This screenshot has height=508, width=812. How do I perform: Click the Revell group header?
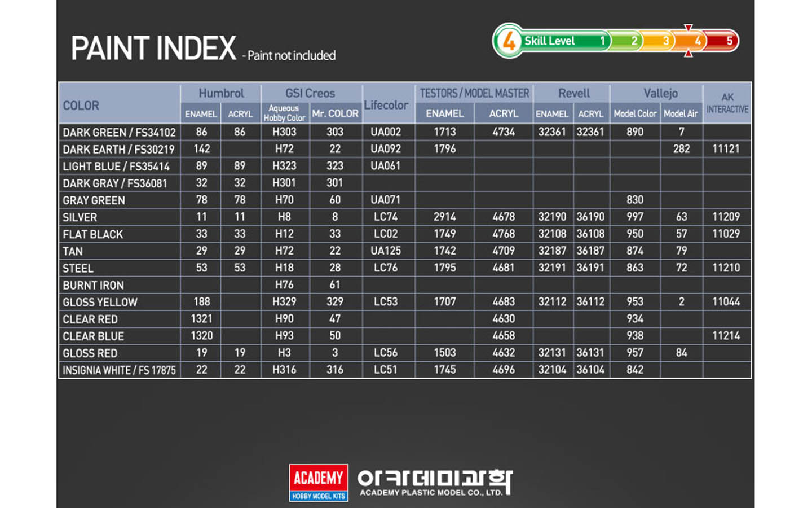[x=573, y=93]
